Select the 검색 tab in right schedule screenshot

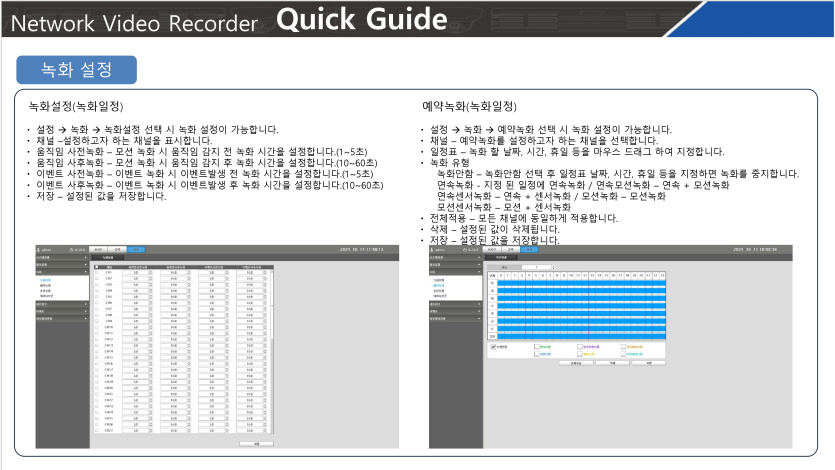tap(512, 249)
